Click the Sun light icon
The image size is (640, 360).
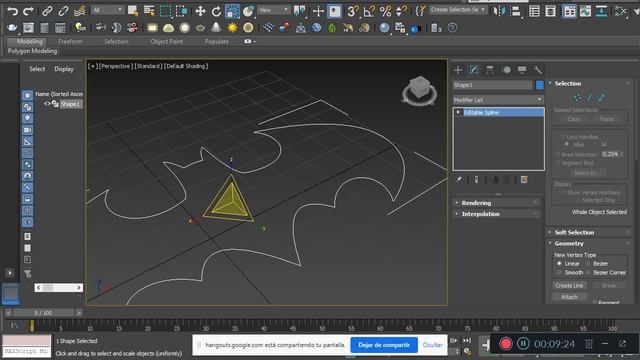pos(232,28)
